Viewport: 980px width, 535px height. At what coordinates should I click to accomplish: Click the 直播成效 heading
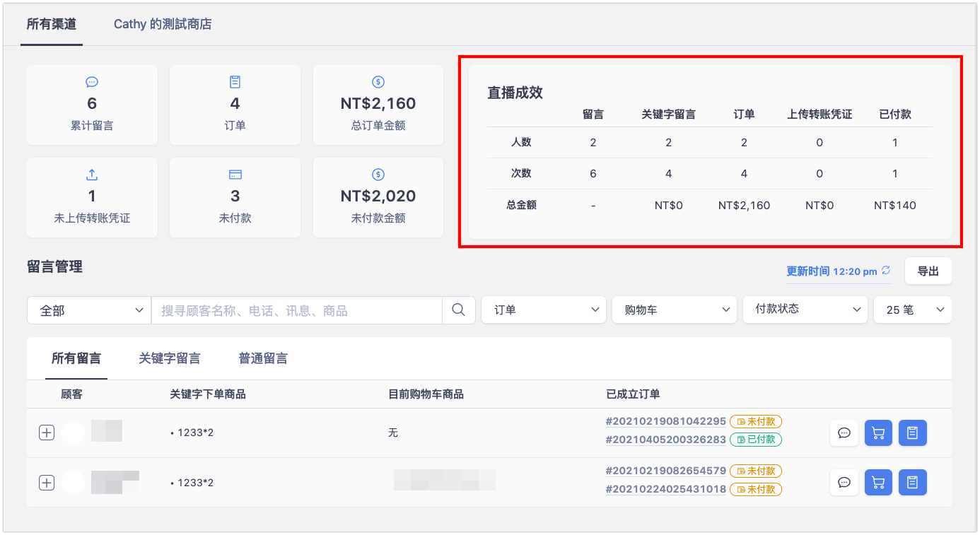pos(515,93)
